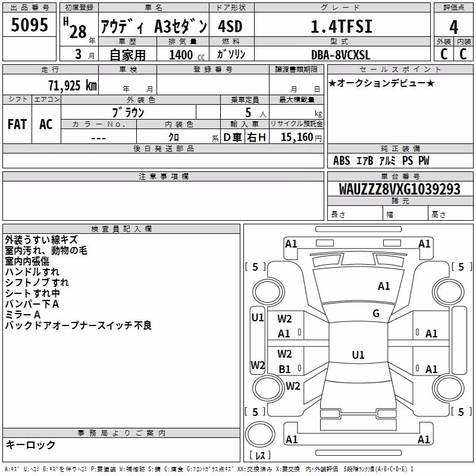Viewport: 476px width, 476px height.
Task: Select note バンパー下A
Action: (x=32, y=303)
